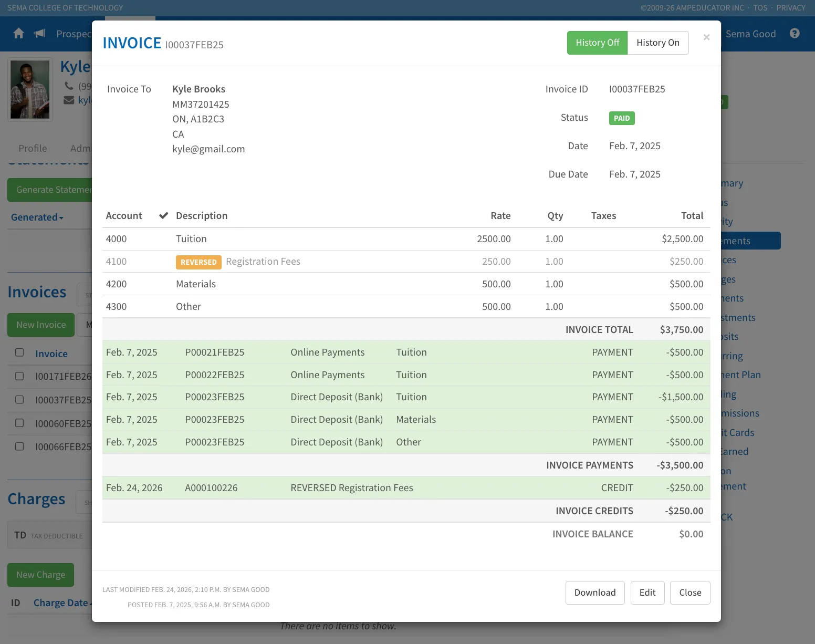Tick the checkbox for invoice I00037FEB25
815x644 pixels.
click(19, 400)
